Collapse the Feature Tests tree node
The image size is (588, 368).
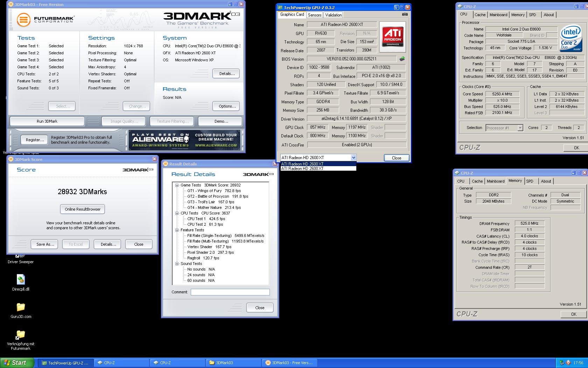pos(177,230)
